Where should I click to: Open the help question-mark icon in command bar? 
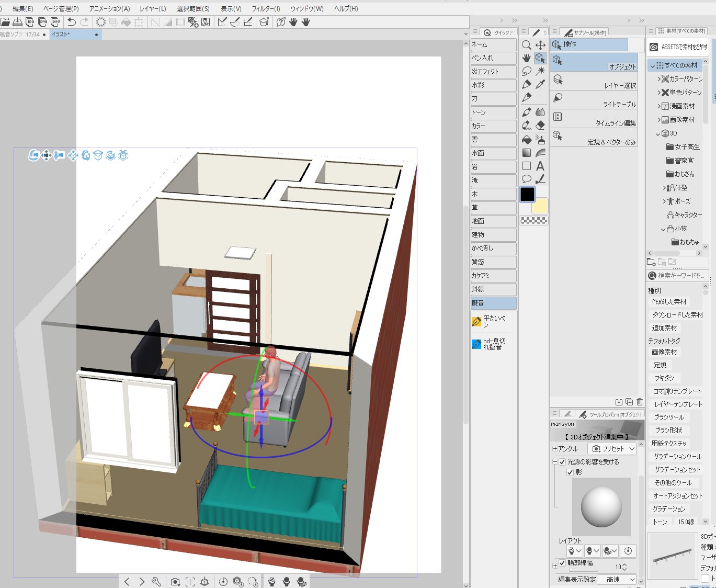pos(281,22)
